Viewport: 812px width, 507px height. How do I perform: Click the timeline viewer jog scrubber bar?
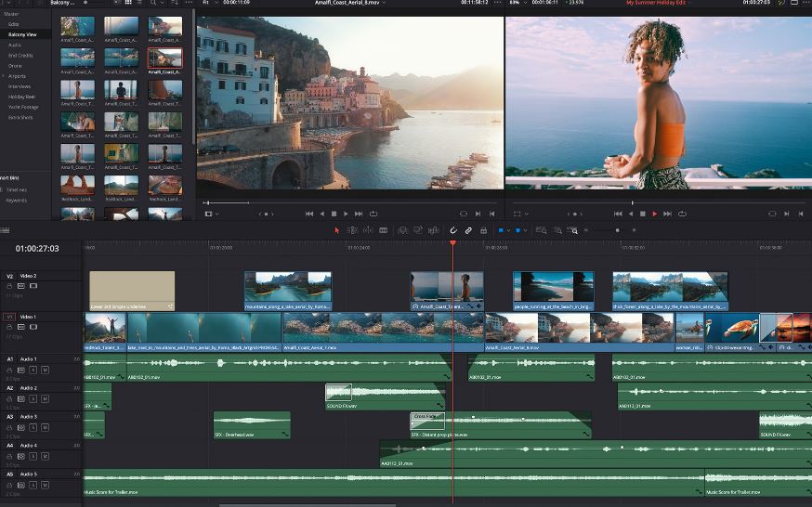[658, 202]
